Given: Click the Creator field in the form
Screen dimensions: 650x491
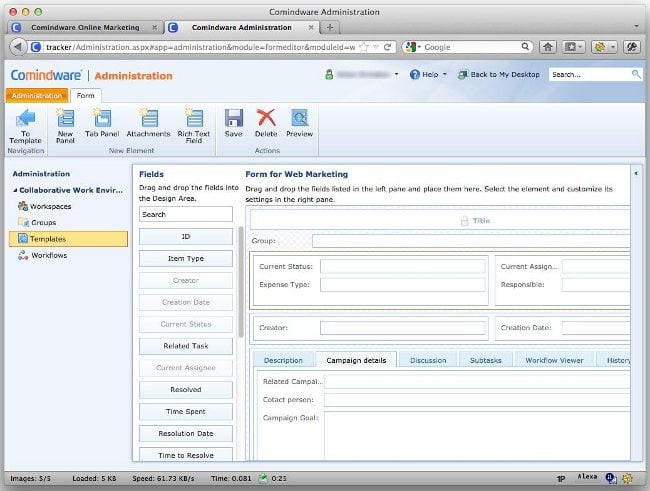Looking at the screenshot, I should pos(403,328).
